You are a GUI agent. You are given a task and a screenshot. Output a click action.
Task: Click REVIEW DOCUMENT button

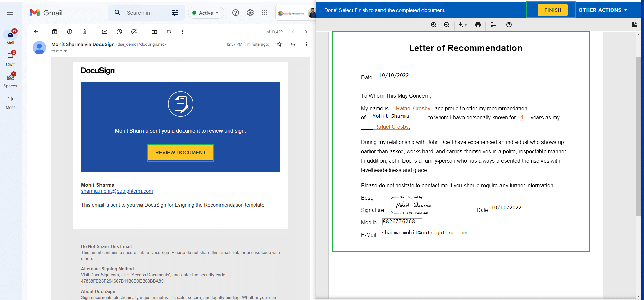(x=180, y=153)
